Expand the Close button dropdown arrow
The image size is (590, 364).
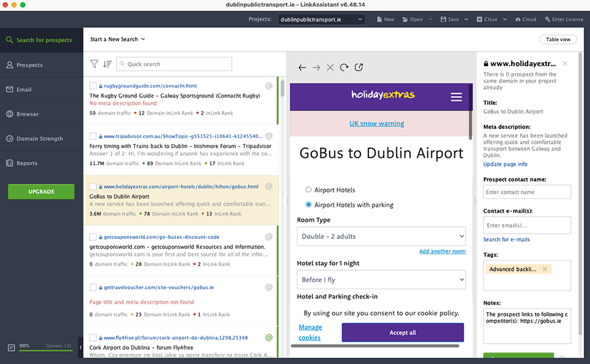click(505, 19)
